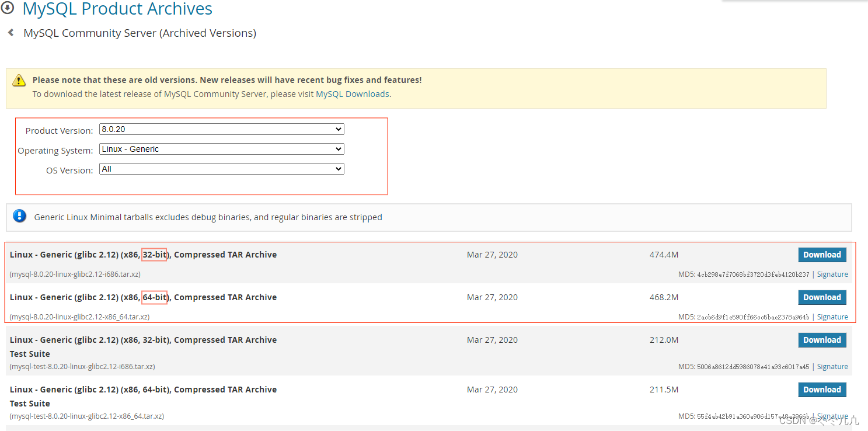
Task: Click the bold old versions warning sentence
Action: click(x=227, y=80)
